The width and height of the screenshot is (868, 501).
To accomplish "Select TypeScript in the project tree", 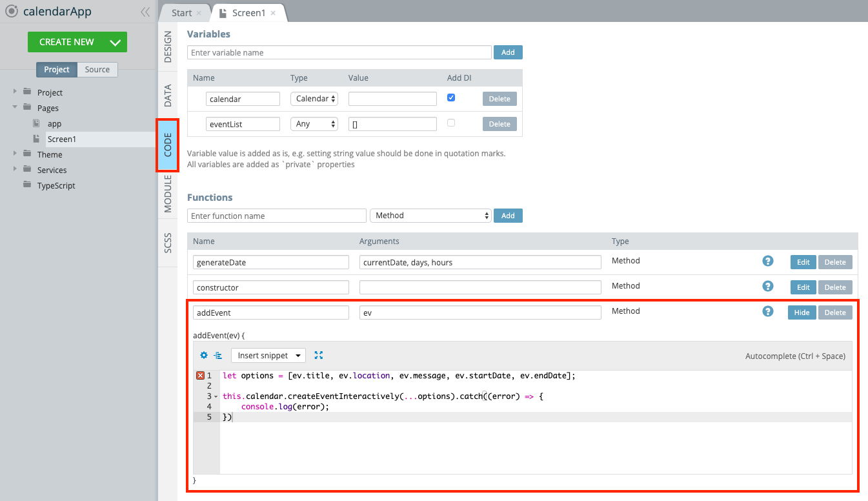I will click(56, 185).
